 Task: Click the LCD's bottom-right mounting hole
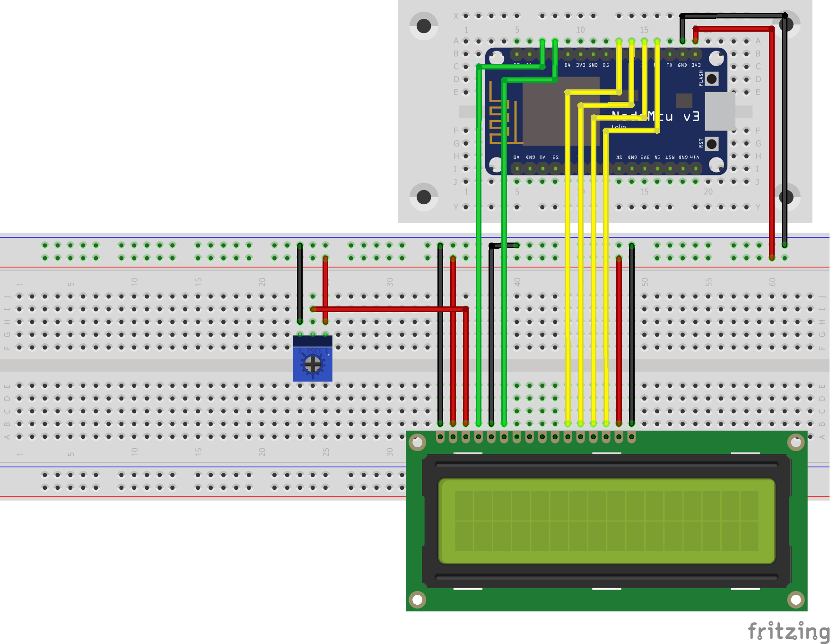[x=796, y=600]
